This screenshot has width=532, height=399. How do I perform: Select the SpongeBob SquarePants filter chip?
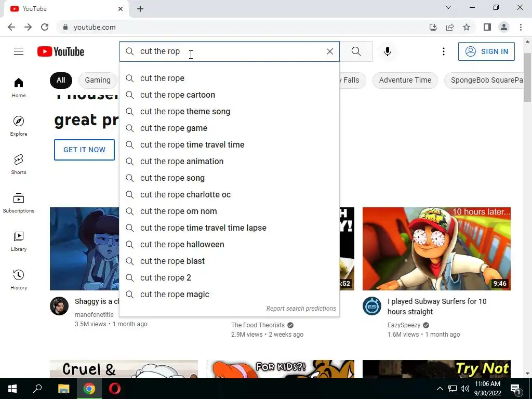(485, 80)
